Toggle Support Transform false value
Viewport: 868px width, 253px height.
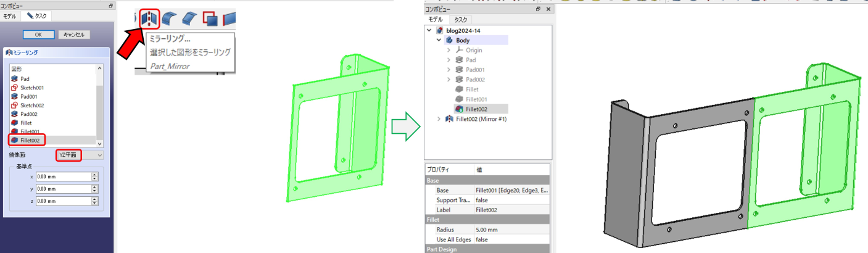[x=512, y=200]
